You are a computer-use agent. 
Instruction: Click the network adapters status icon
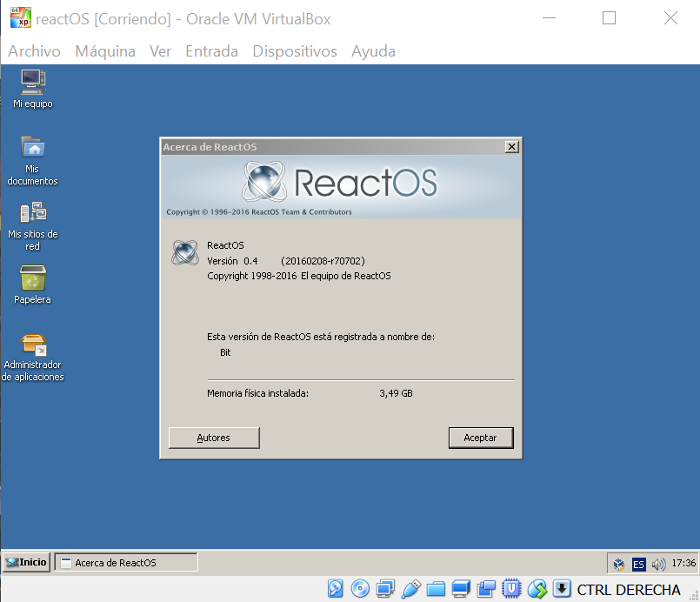[x=385, y=589]
